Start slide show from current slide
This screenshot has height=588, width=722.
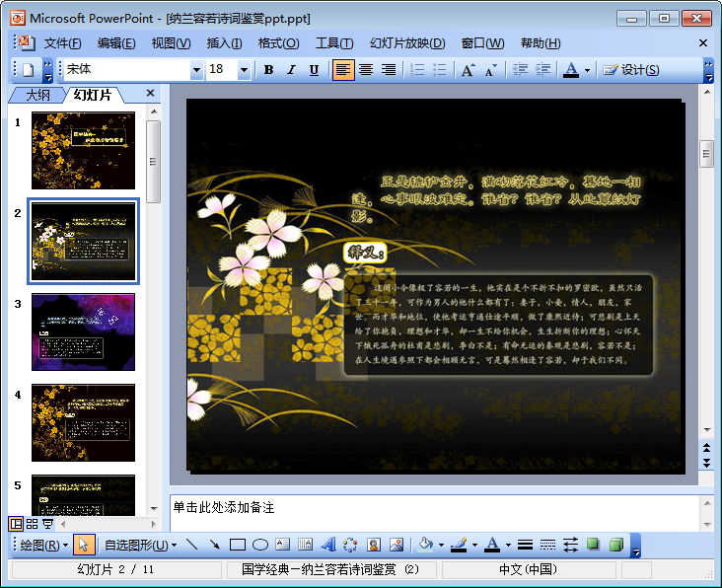48,524
